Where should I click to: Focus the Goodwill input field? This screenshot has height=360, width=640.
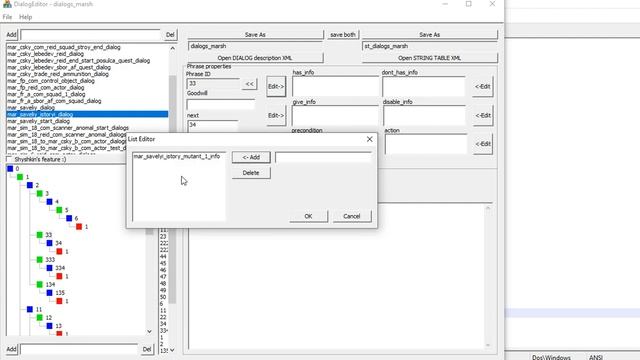(x=220, y=104)
